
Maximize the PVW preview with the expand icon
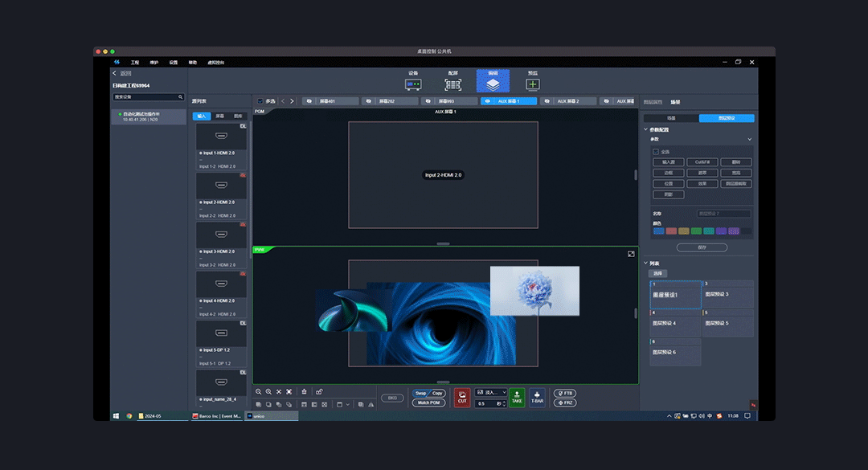tap(631, 254)
